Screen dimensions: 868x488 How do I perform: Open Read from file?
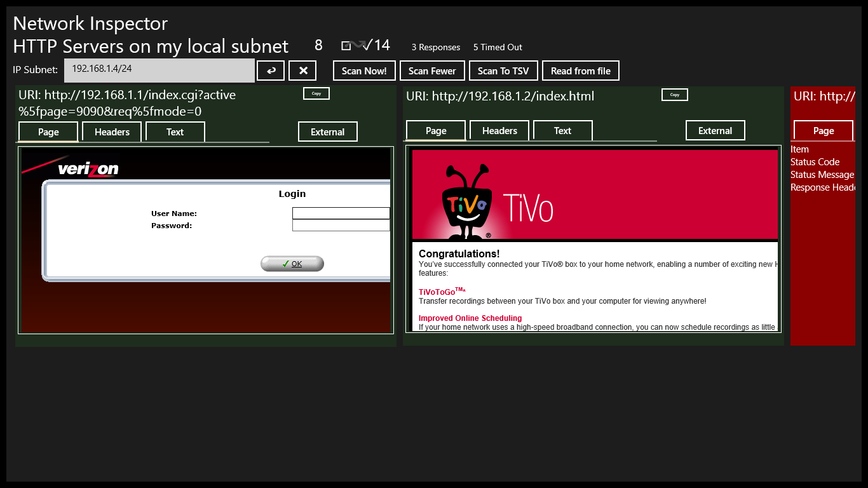(x=581, y=71)
